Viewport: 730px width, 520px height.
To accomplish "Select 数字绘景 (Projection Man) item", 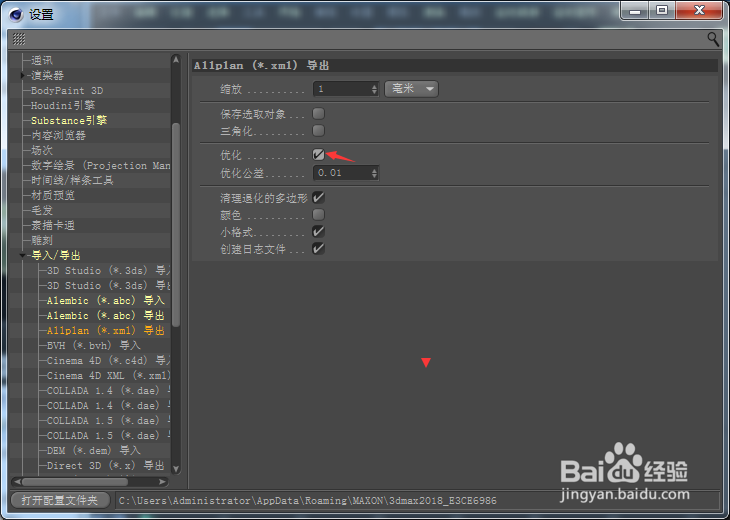I will (101, 166).
